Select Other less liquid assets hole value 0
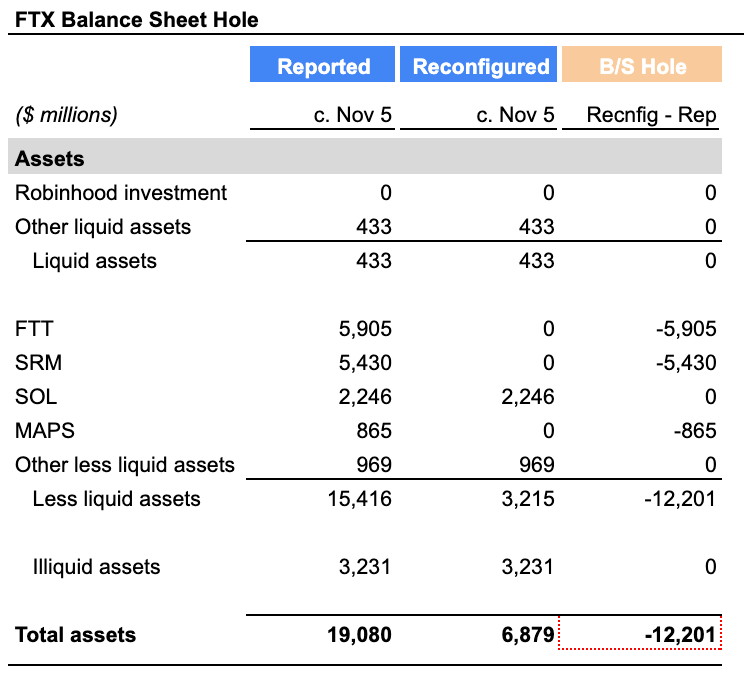This screenshot has height=696, width=744. pyautogui.click(x=710, y=465)
